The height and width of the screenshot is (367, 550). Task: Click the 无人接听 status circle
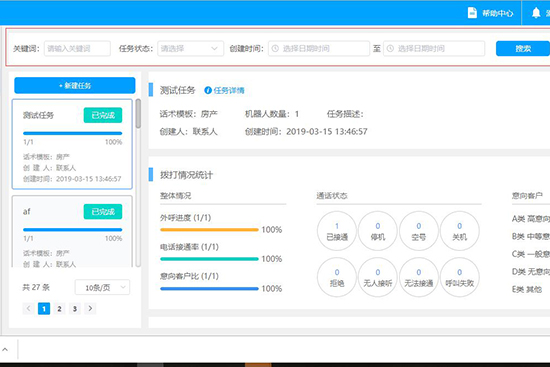(378, 277)
